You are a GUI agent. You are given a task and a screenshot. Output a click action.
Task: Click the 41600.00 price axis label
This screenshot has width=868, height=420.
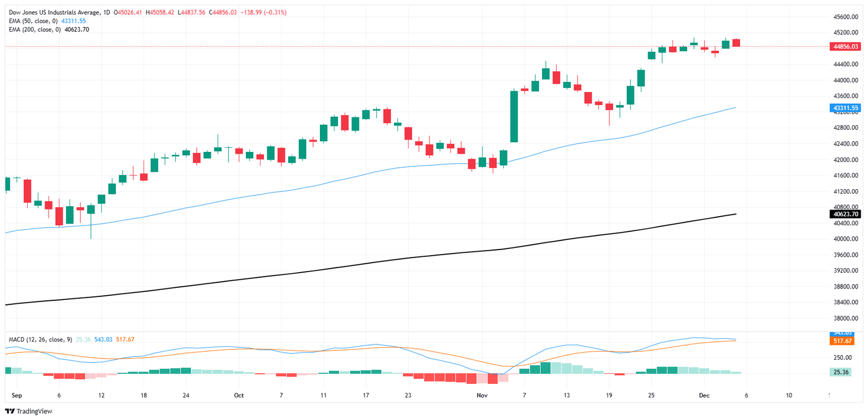pyautogui.click(x=845, y=175)
